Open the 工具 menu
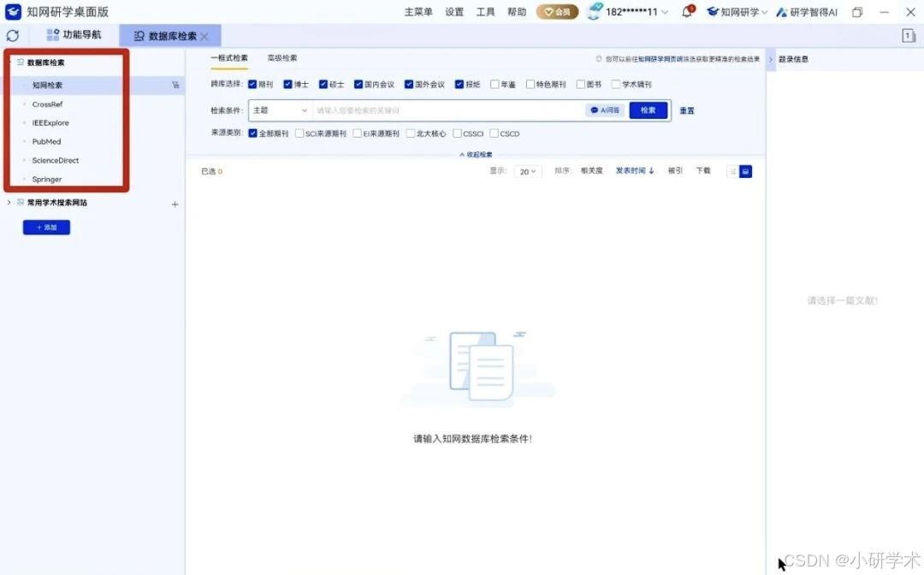 pos(486,12)
